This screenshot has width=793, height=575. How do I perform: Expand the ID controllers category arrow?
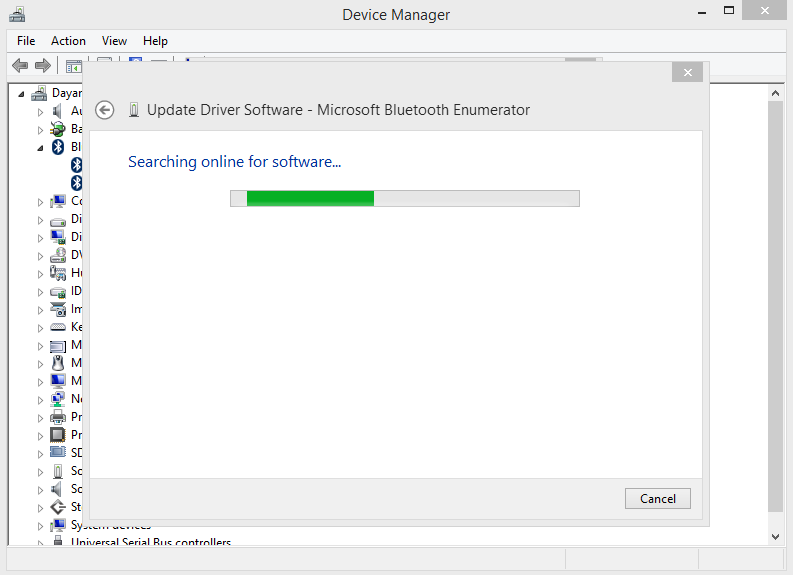(40, 292)
